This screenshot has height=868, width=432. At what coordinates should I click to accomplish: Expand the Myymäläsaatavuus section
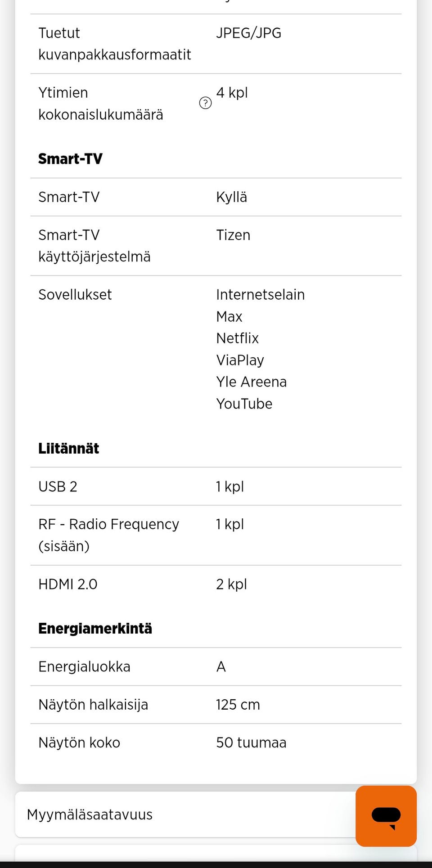[x=90, y=814]
